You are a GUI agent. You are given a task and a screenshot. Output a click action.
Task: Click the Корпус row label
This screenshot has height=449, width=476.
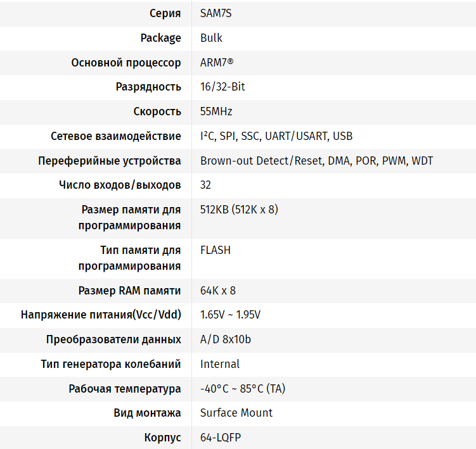click(x=163, y=438)
